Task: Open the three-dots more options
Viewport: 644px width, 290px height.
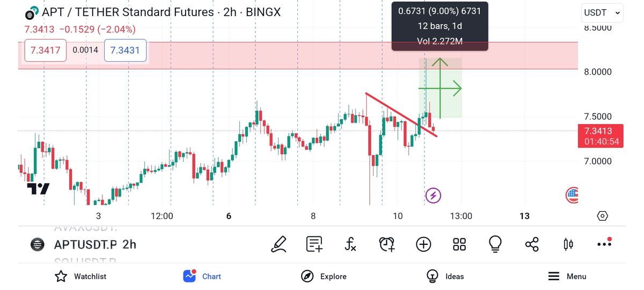Action: coord(604,244)
